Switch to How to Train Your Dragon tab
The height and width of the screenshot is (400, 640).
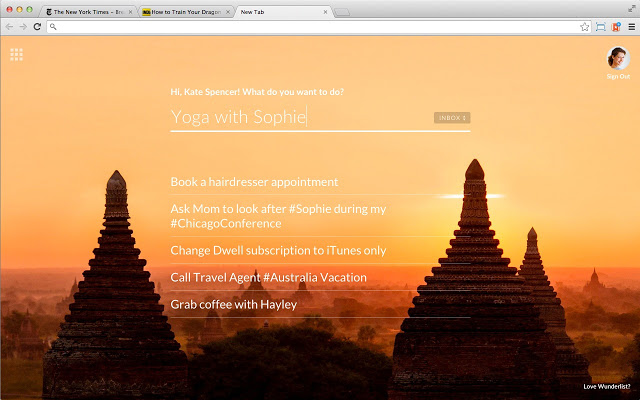186,12
